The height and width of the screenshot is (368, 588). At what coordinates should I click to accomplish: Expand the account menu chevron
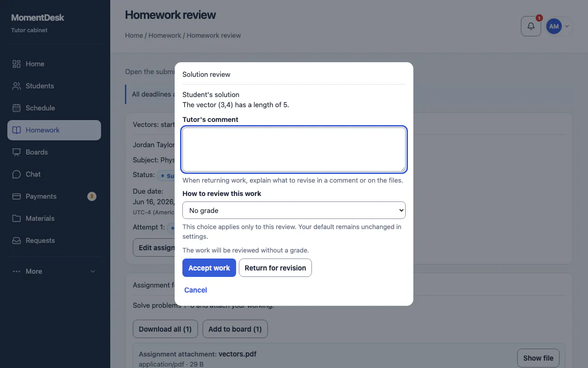pyautogui.click(x=567, y=26)
